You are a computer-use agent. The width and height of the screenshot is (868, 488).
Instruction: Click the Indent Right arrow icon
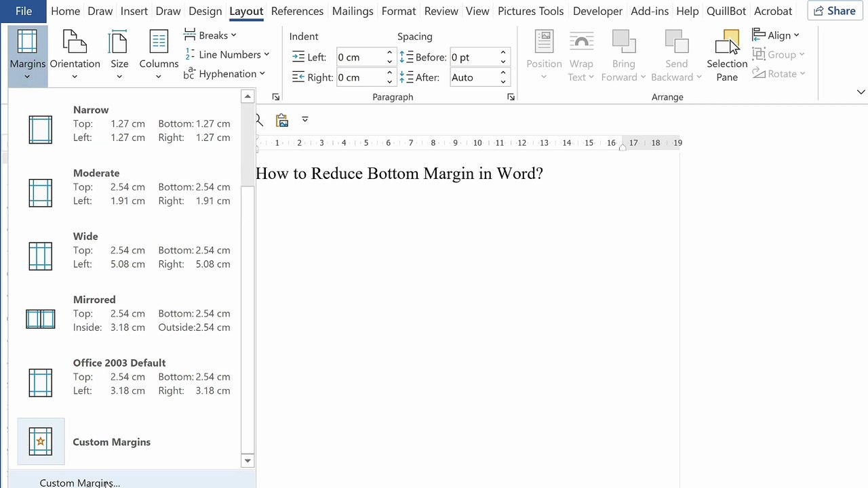pyautogui.click(x=298, y=77)
